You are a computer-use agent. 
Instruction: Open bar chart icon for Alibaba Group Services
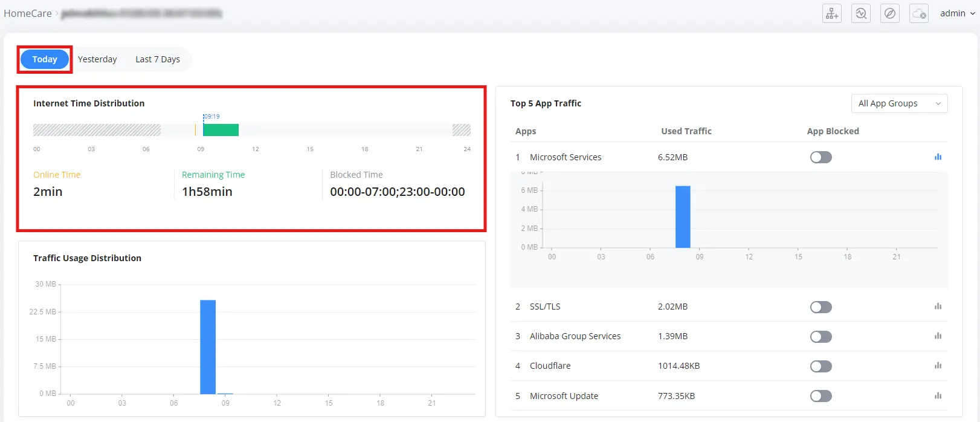tap(938, 336)
